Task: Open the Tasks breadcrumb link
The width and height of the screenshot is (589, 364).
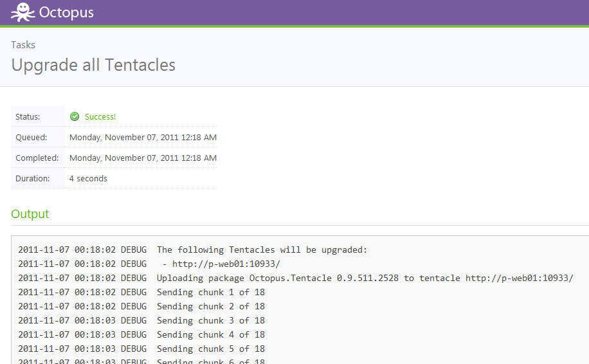Action: [23, 45]
